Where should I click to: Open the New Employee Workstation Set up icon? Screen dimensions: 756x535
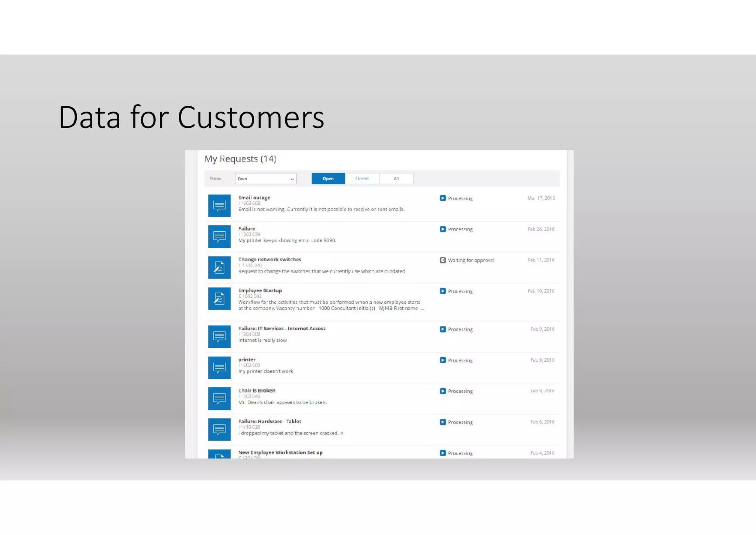pos(219,454)
